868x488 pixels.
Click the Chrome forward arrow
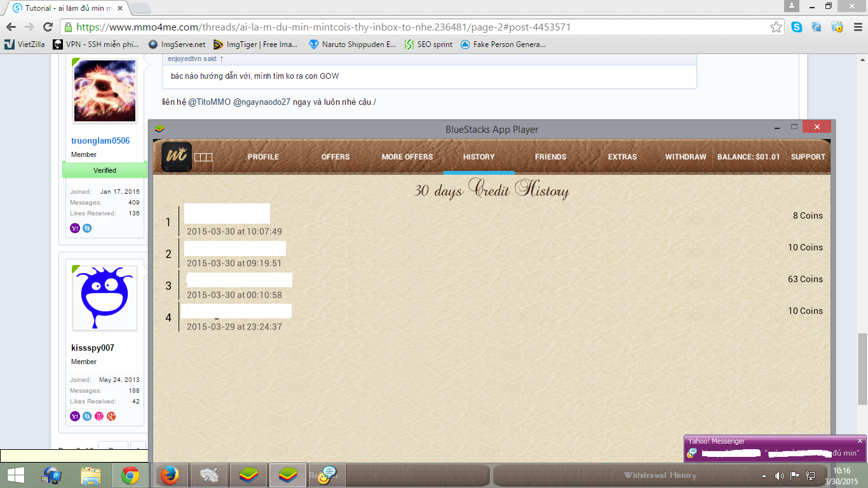[x=29, y=27]
